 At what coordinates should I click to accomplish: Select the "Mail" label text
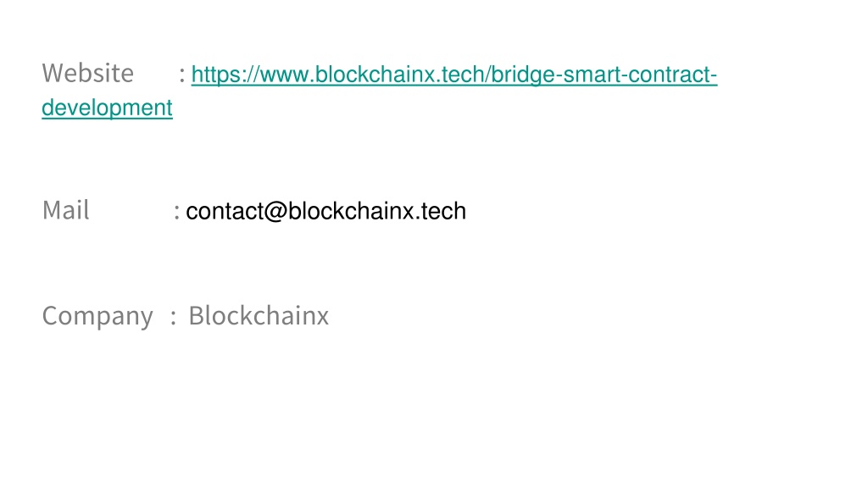(65, 210)
